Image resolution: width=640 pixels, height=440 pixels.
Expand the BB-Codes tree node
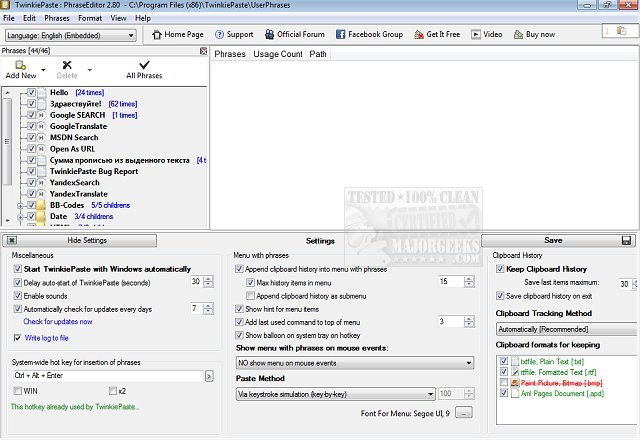point(20,206)
